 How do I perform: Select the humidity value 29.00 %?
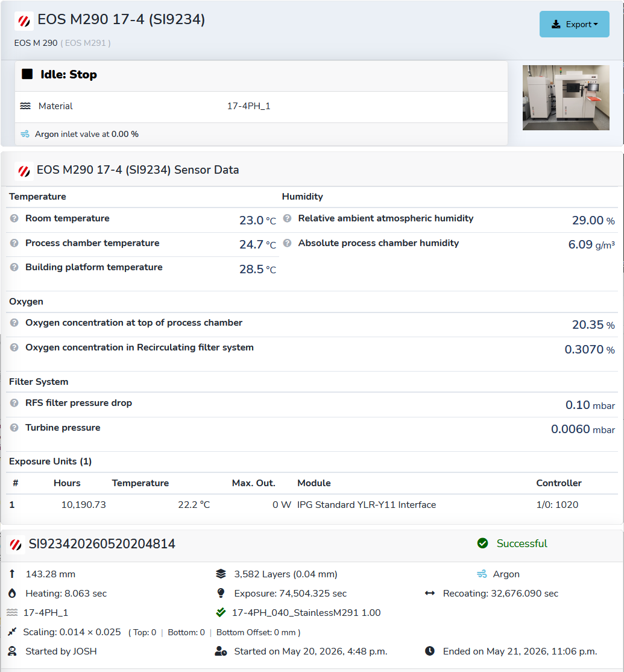pyautogui.click(x=593, y=220)
